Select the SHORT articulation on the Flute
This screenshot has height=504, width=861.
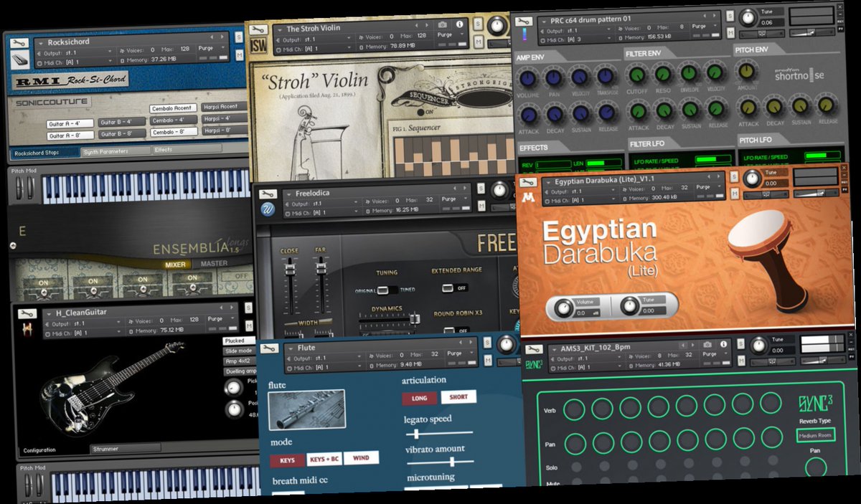tap(458, 396)
